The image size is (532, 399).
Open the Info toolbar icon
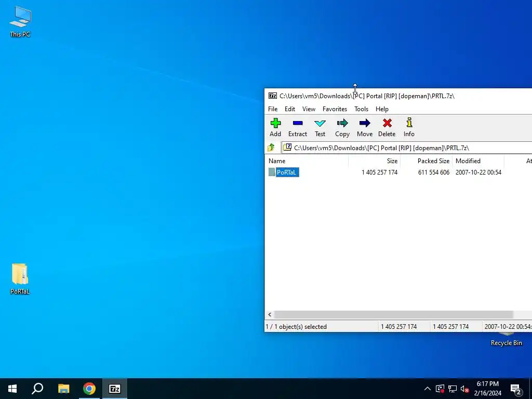click(x=409, y=128)
